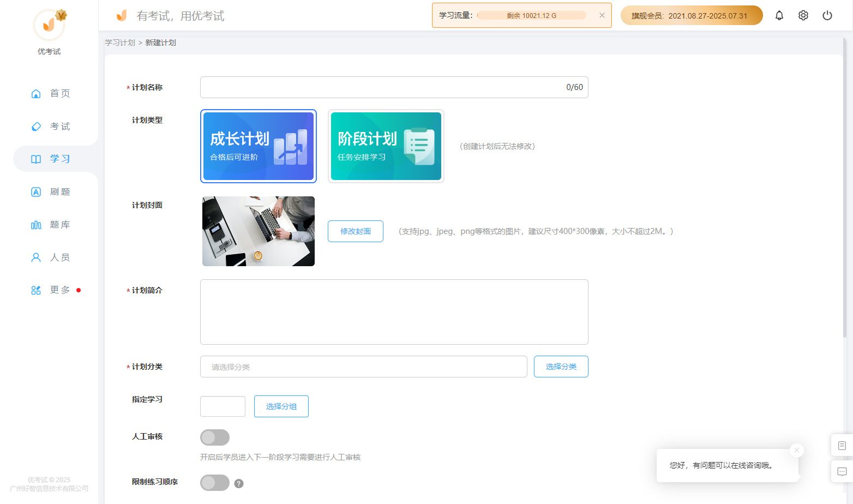
Task: Click the orange brand icon in the header
Action: (x=122, y=15)
